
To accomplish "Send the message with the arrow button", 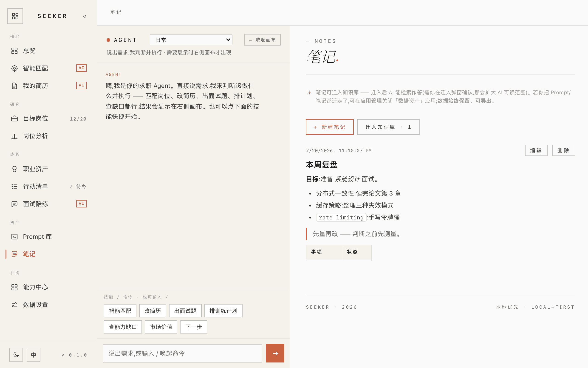I will [x=275, y=353].
